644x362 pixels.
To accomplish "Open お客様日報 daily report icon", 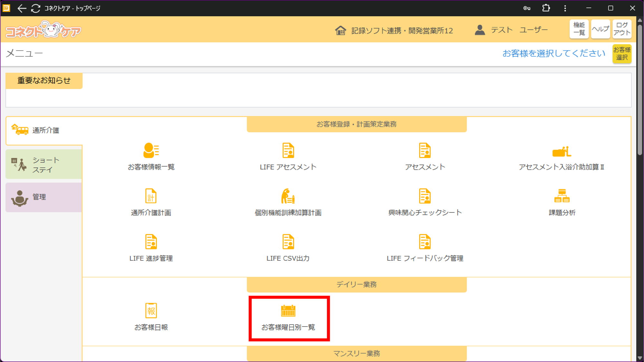I will click(151, 311).
